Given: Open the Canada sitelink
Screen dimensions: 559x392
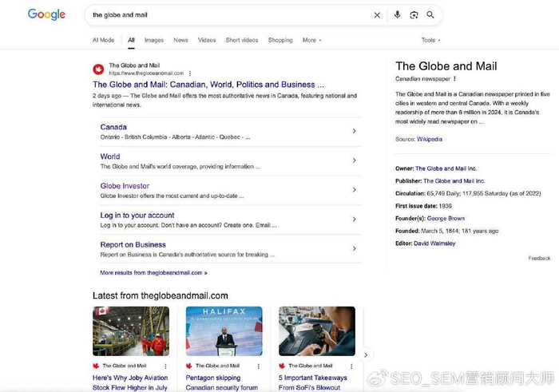Looking at the screenshot, I should click(x=113, y=127).
